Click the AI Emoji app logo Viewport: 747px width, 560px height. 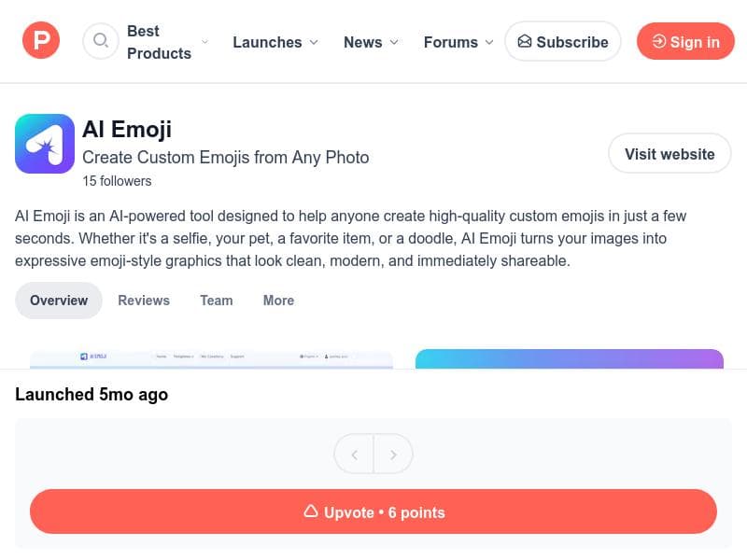[x=45, y=143]
